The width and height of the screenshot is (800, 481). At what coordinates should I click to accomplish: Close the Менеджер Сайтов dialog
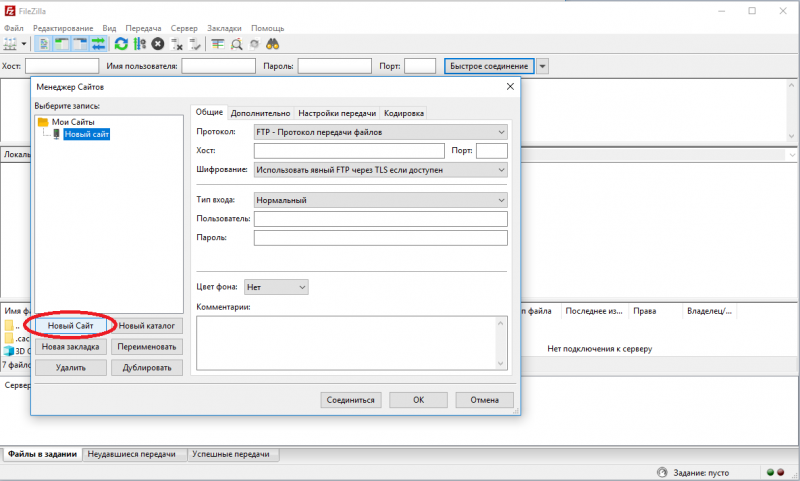(510, 87)
